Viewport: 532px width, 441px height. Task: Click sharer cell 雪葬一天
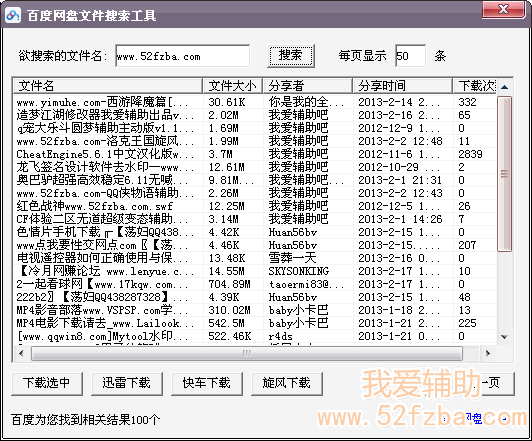pos(292,258)
